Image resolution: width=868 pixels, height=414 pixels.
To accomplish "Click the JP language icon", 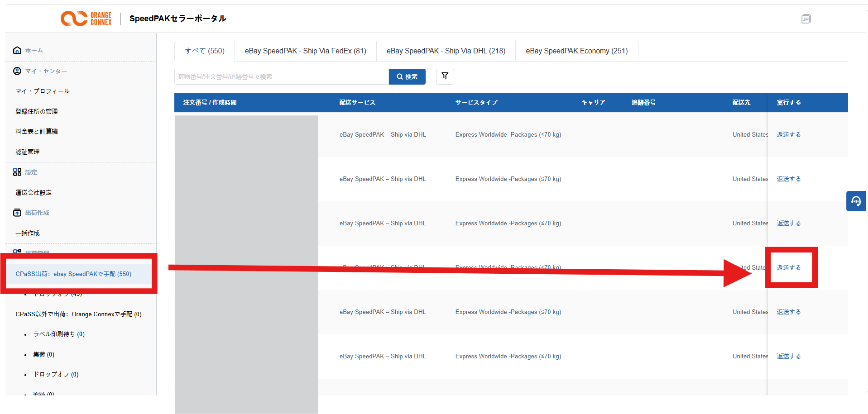I will (806, 19).
